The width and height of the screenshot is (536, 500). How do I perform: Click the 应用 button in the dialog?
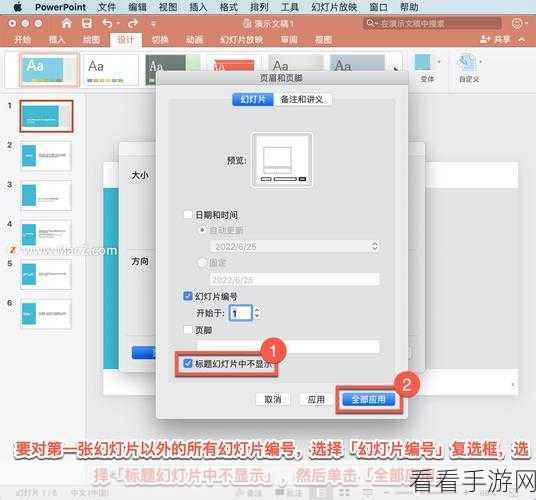(x=316, y=399)
